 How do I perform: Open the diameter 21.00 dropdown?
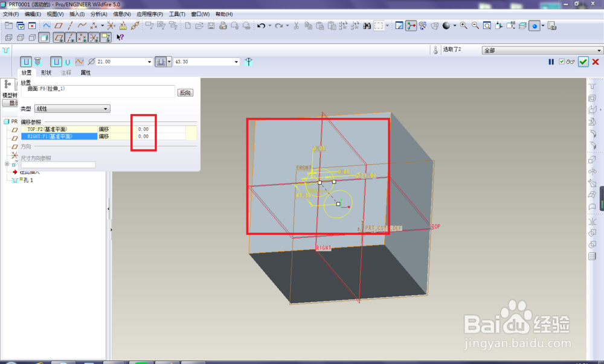point(149,62)
